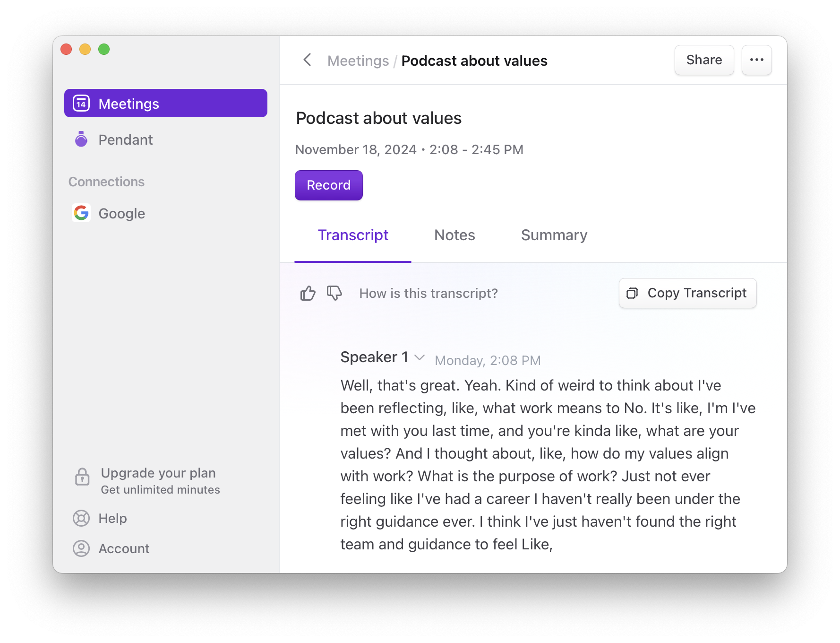This screenshot has width=840, height=643.
Task: Switch to the Notes tab
Action: point(454,235)
